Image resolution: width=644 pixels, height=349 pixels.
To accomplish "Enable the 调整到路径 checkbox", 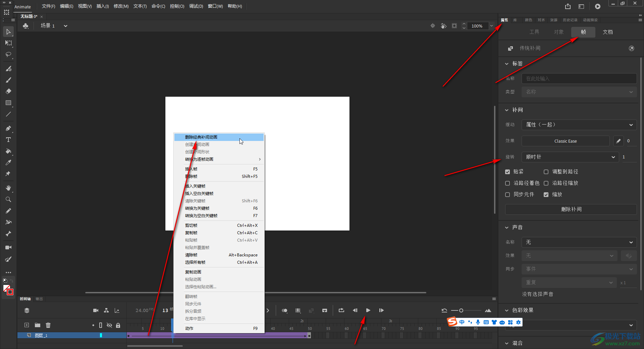I will pyautogui.click(x=546, y=172).
